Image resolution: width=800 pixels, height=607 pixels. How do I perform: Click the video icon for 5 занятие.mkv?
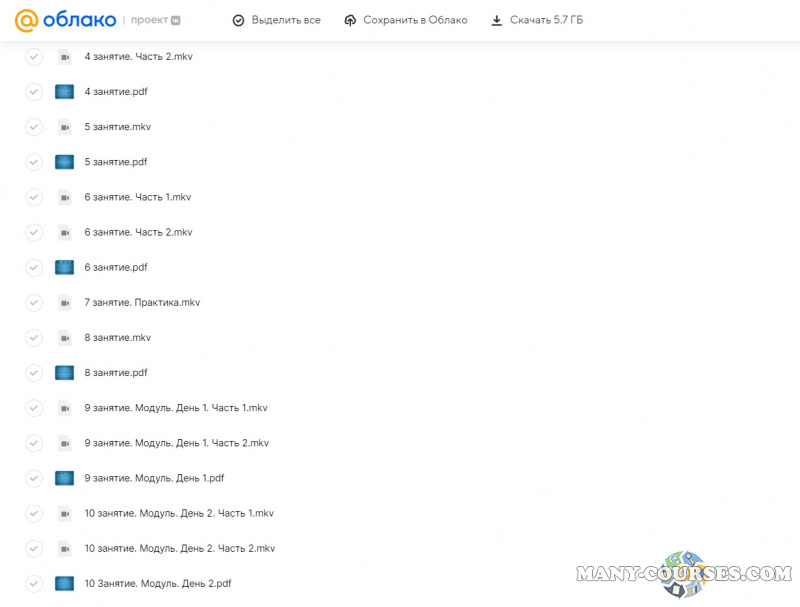click(x=65, y=127)
